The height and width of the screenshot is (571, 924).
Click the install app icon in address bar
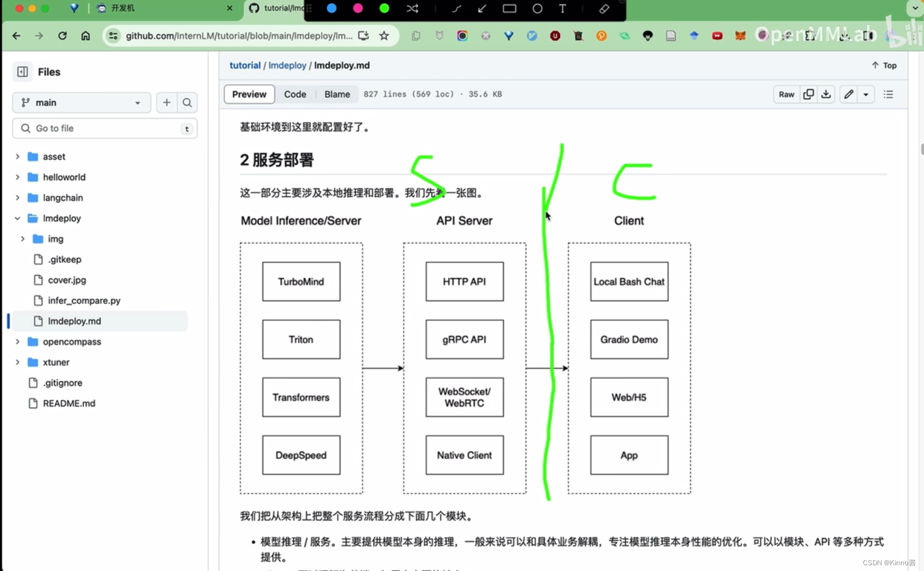pyautogui.click(x=363, y=36)
